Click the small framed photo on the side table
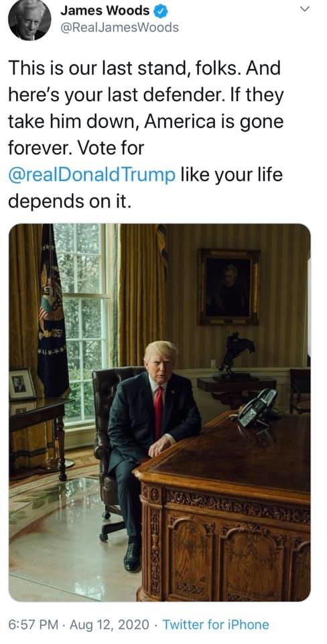 pos(21,384)
